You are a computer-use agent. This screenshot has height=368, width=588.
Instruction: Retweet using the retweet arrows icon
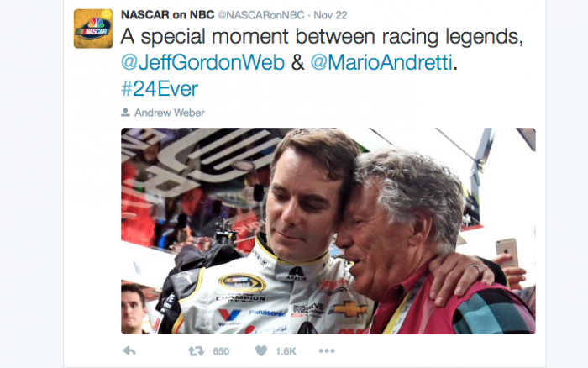tap(196, 351)
